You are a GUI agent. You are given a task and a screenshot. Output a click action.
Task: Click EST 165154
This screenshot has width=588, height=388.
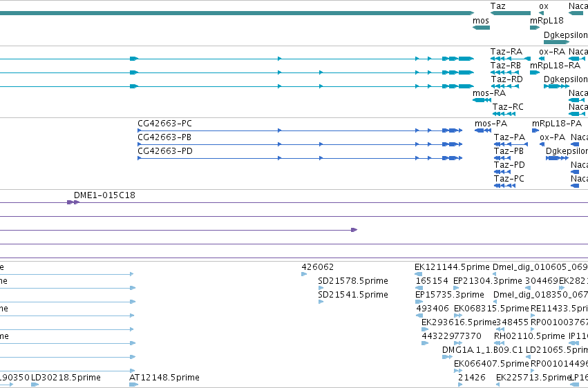tap(432, 281)
